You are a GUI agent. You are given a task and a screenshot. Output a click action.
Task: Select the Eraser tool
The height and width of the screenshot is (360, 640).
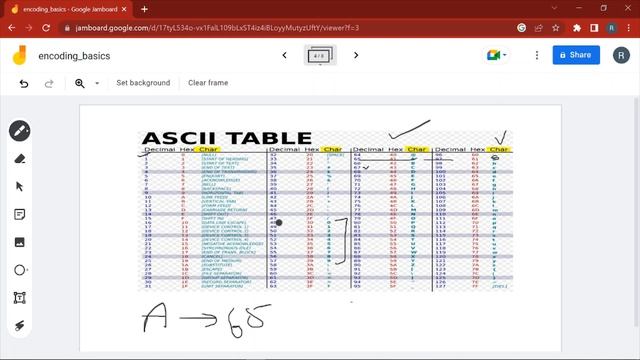(20, 159)
